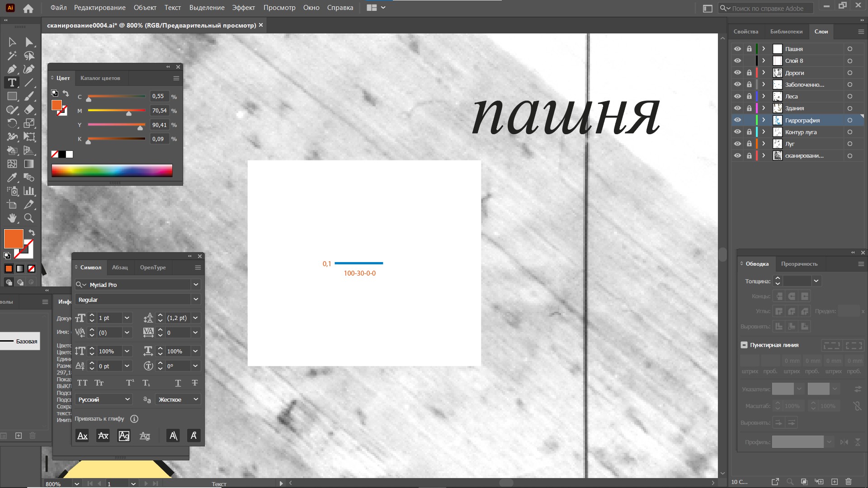The height and width of the screenshot is (488, 868).
Task: Switch to the OpenType tab
Action: (x=153, y=267)
